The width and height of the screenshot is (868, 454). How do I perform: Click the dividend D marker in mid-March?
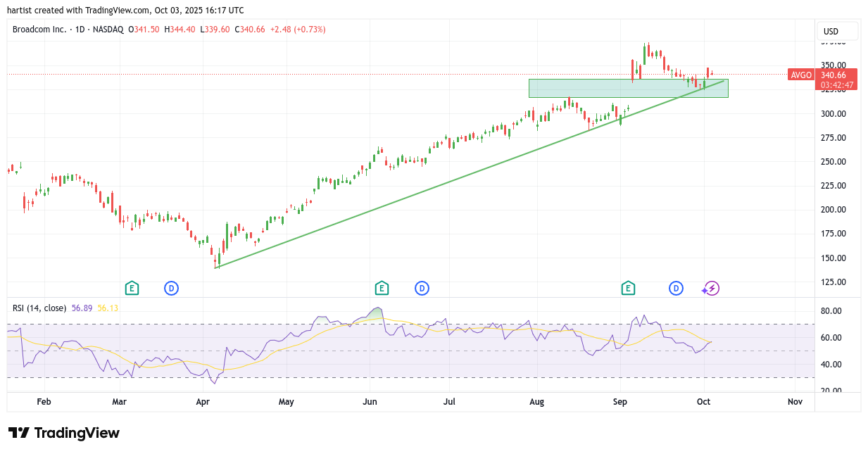coord(171,288)
